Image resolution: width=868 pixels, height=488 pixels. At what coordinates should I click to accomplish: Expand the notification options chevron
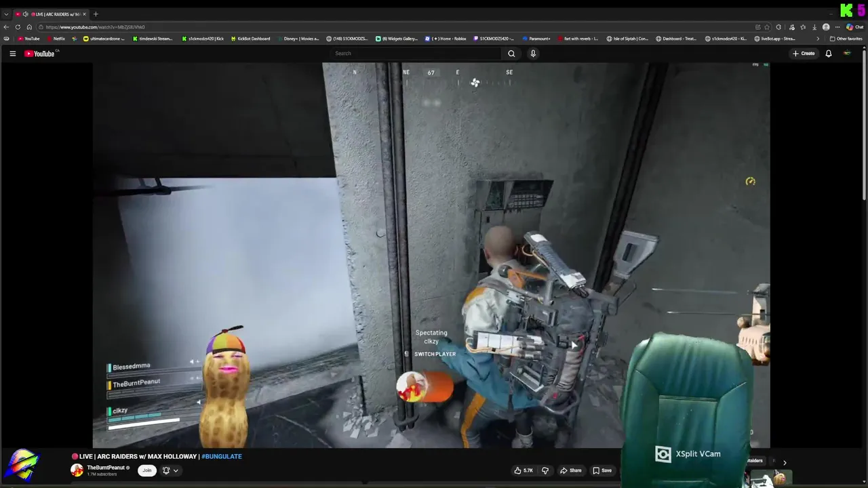click(176, 470)
